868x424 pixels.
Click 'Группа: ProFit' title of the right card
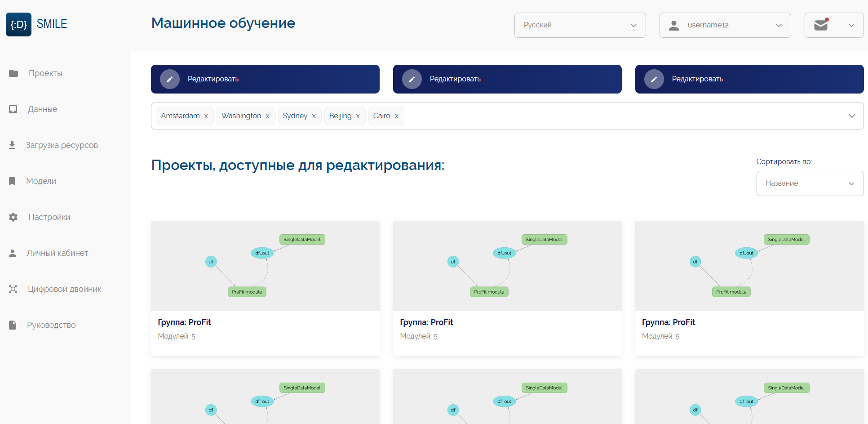(669, 322)
